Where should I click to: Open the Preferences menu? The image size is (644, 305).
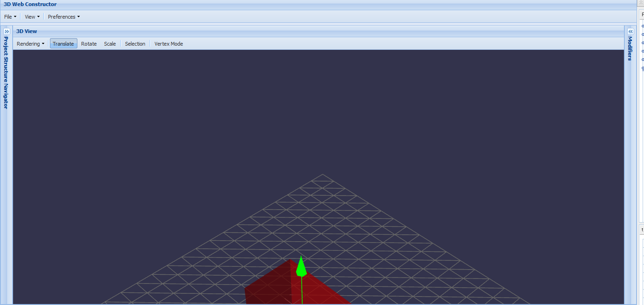click(x=64, y=17)
